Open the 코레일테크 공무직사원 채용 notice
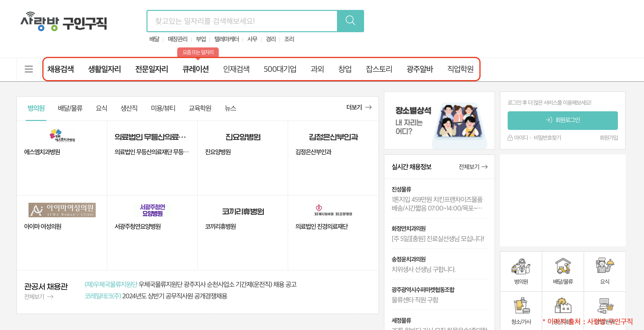 156,296
